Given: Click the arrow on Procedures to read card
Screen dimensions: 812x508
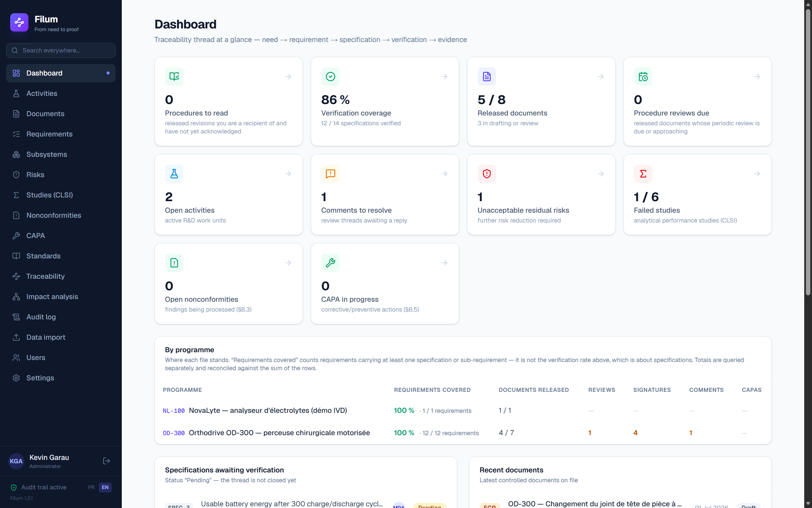Looking at the screenshot, I should pyautogui.click(x=288, y=77).
